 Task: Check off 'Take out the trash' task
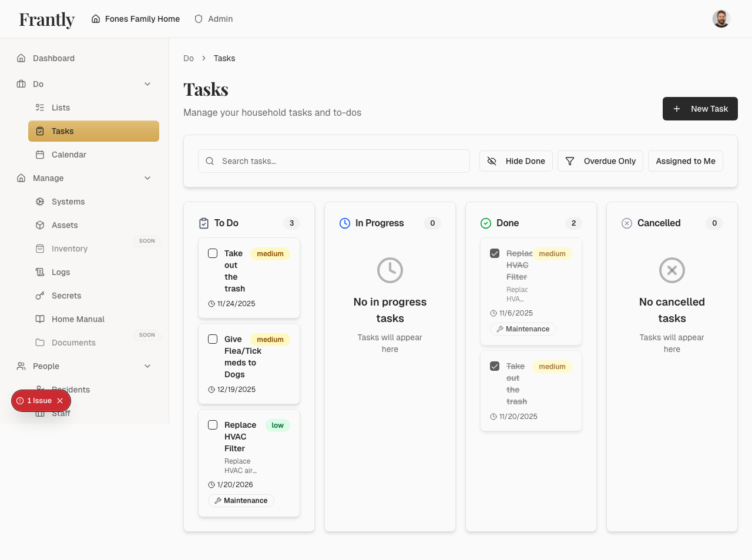pyautogui.click(x=213, y=253)
